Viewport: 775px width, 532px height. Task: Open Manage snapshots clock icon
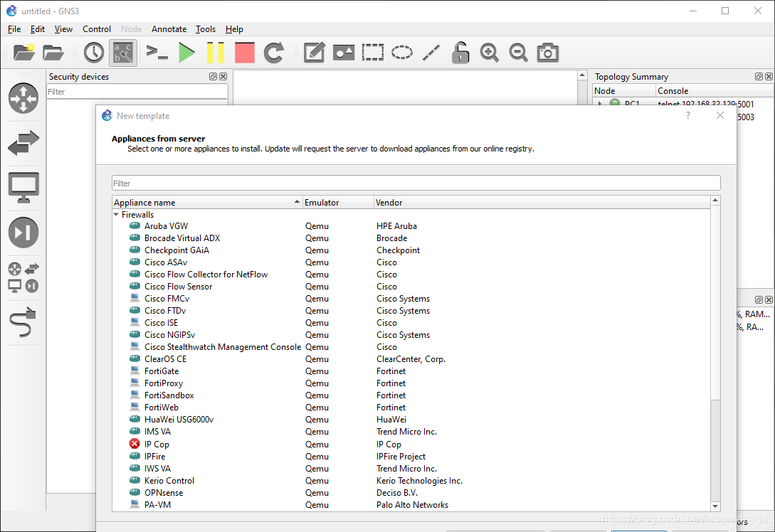click(94, 53)
